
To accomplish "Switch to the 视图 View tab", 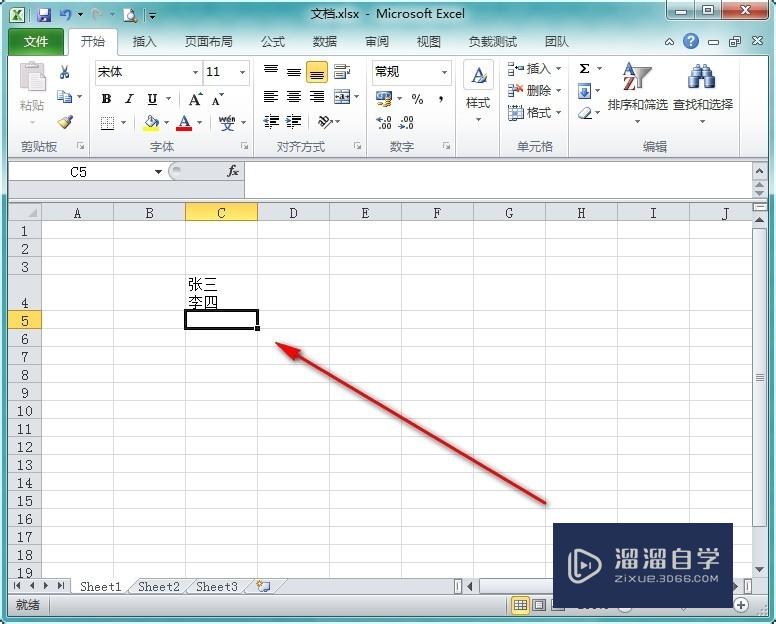I will 428,42.
